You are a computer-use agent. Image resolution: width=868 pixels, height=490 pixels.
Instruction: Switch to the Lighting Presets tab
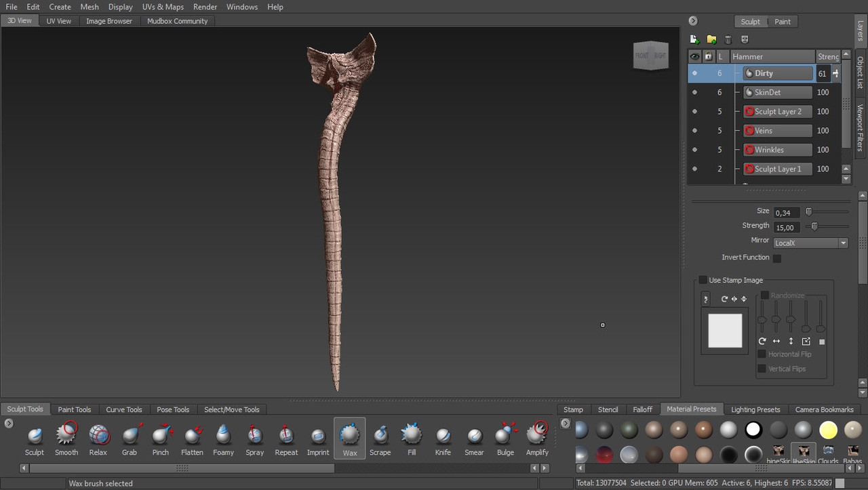tap(755, 409)
